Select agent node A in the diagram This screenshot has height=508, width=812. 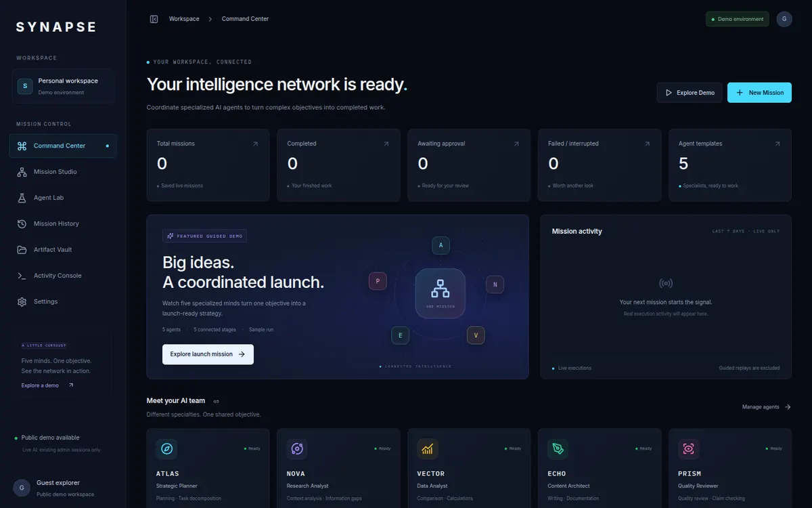[441, 245]
